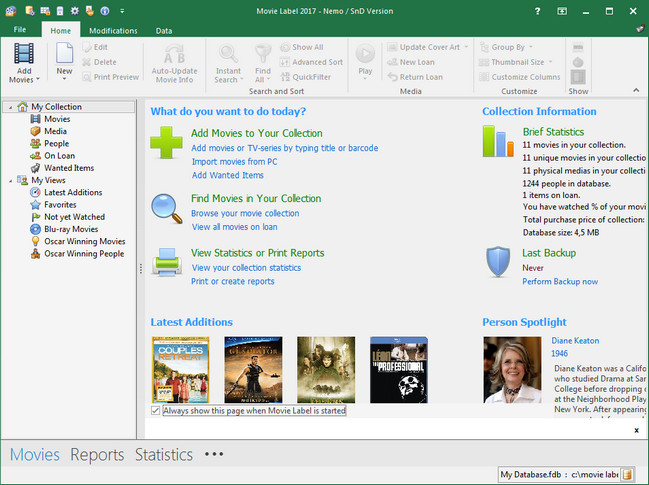Switch to the Home ribbon tab
Screen dimensions: 649x485
point(60,30)
